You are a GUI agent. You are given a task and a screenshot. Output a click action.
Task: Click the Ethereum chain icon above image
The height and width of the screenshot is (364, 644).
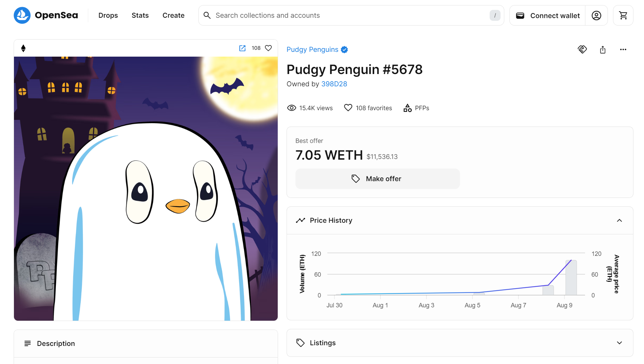(23, 48)
